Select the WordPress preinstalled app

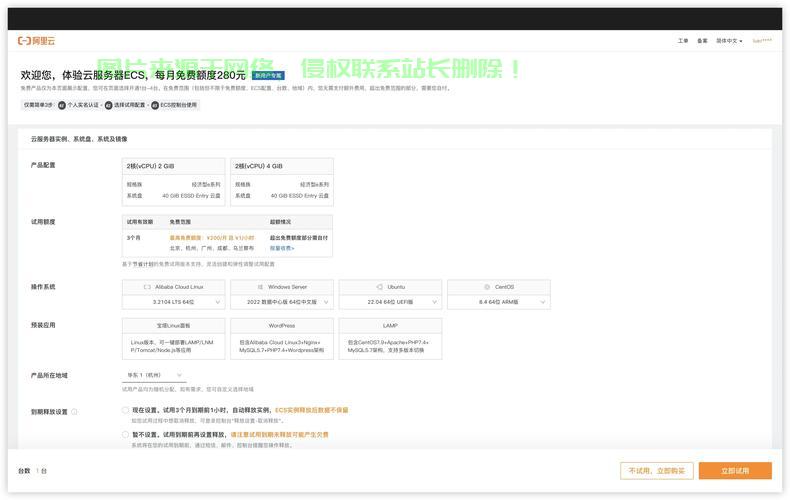pos(282,338)
